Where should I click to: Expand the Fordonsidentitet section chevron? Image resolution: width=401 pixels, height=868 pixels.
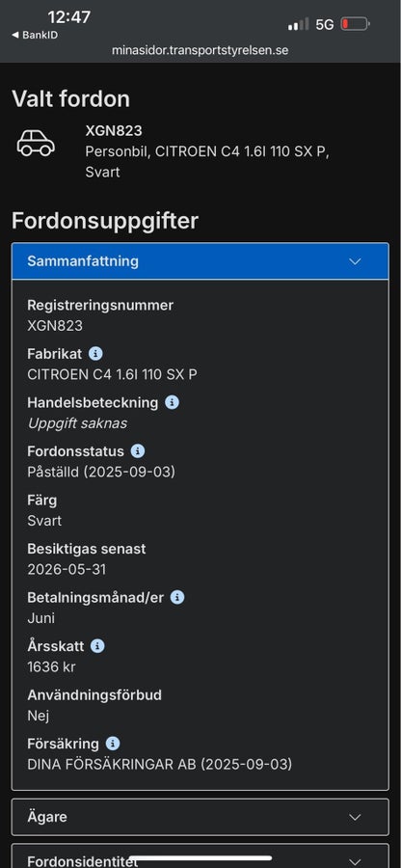pyautogui.click(x=355, y=861)
